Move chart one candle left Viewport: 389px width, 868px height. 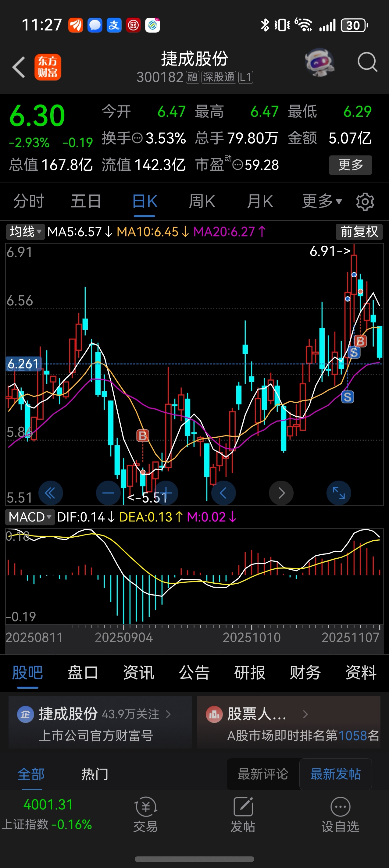pyautogui.click(x=223, y=493)
